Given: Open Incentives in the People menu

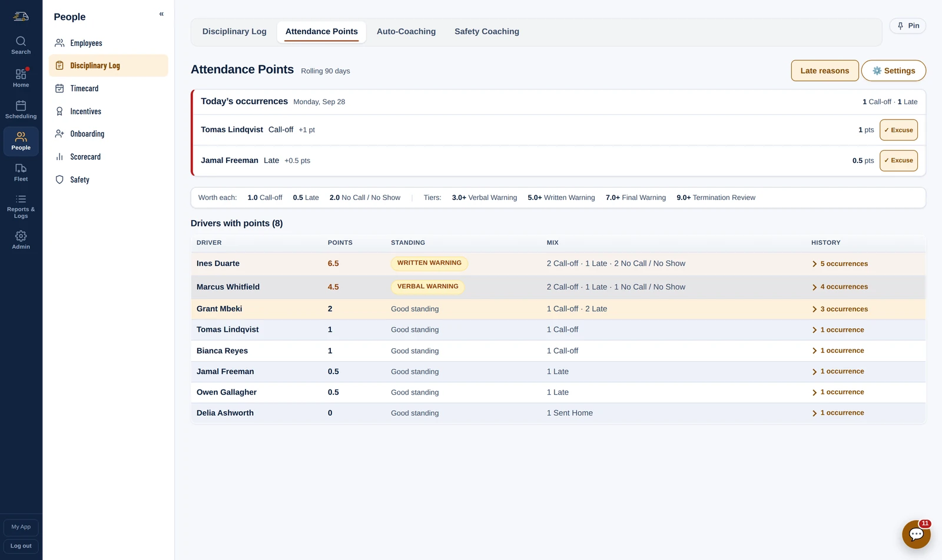Looking at the screenshot, I should [x=108, y=111].
